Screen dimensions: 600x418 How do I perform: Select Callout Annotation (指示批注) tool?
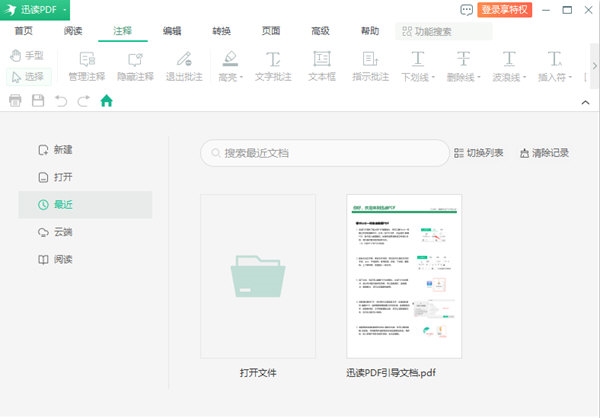[370, 66]
